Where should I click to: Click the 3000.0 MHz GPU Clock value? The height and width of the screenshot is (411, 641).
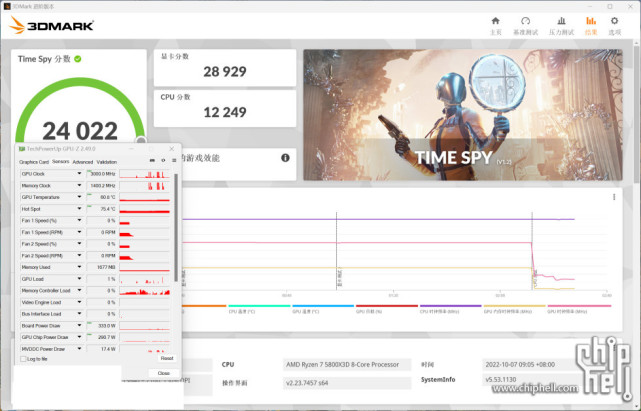point(102,174)
